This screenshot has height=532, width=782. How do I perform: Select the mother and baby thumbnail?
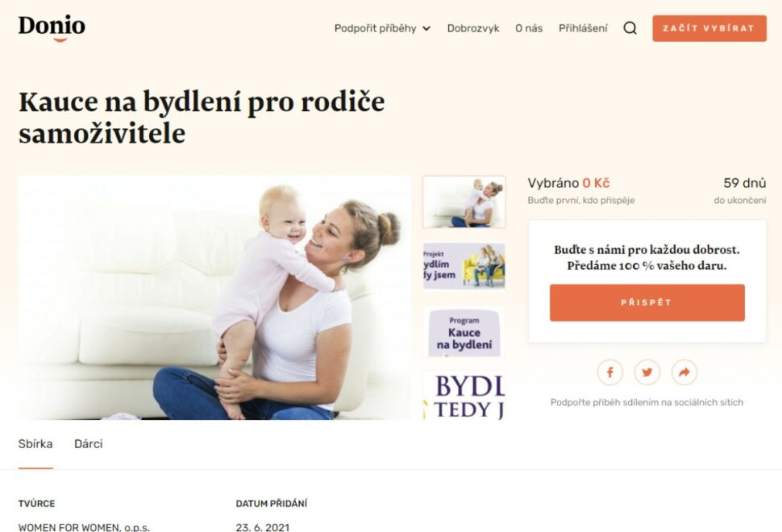pyautogui.click(x=464, y=202)
